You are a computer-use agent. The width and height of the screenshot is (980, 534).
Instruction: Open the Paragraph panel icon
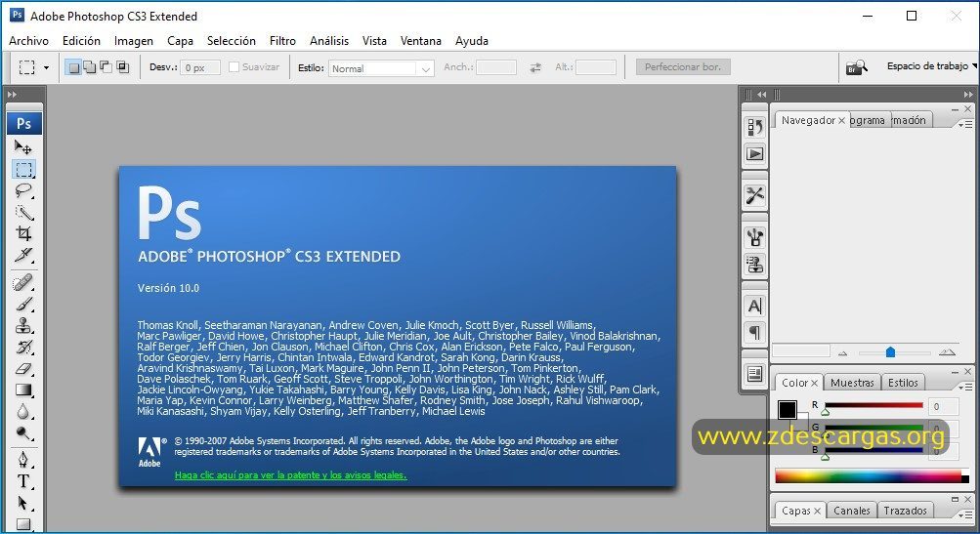[x=755, y=332]
